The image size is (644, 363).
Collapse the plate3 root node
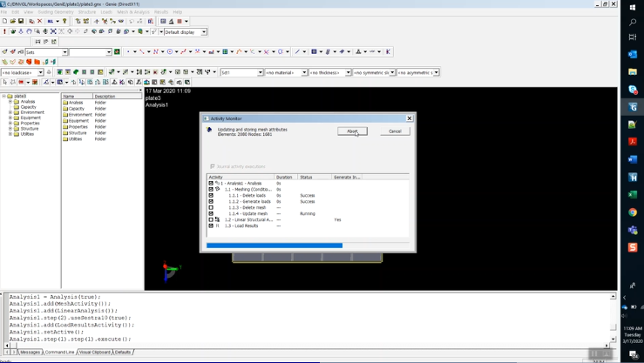[x=3, y=96]
